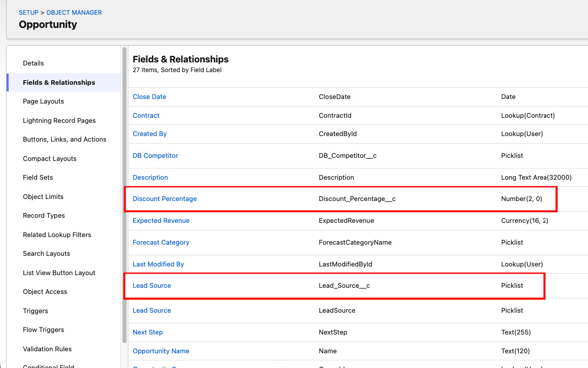Go to Validation Rules section
The height and width of the screenshot is (368, 588).
click(47, 349)
